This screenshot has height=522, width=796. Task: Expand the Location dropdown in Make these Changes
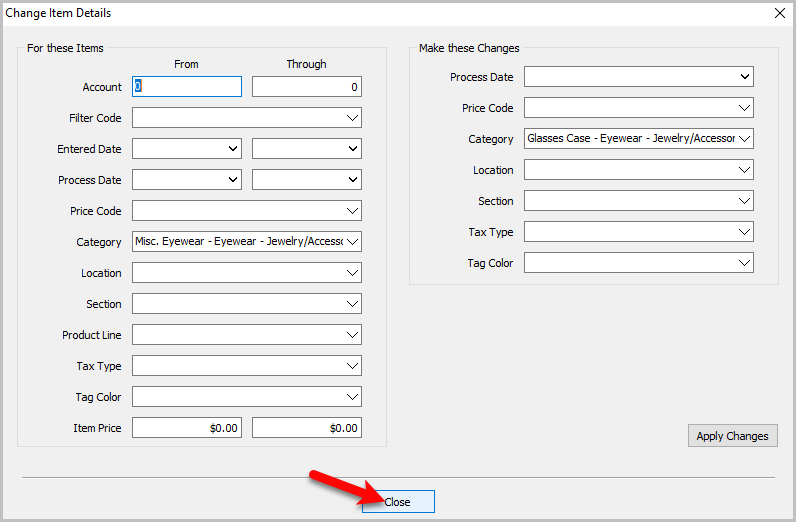tap(639, 170)
